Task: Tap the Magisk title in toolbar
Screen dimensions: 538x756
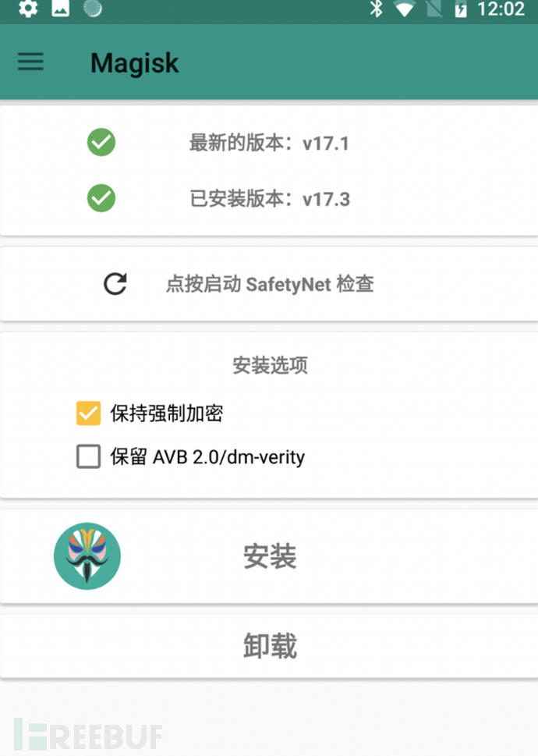Action: pyautogui.click(x=134, y=63)
